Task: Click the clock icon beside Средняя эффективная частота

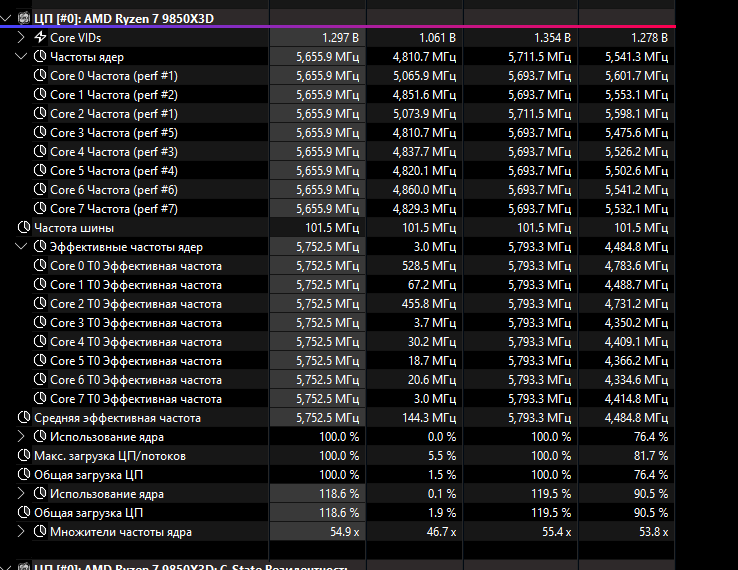Action: (x=24, y=418)
